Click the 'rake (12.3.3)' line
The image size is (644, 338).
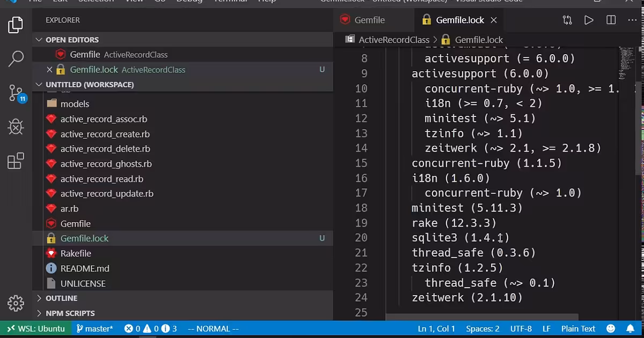454,223
